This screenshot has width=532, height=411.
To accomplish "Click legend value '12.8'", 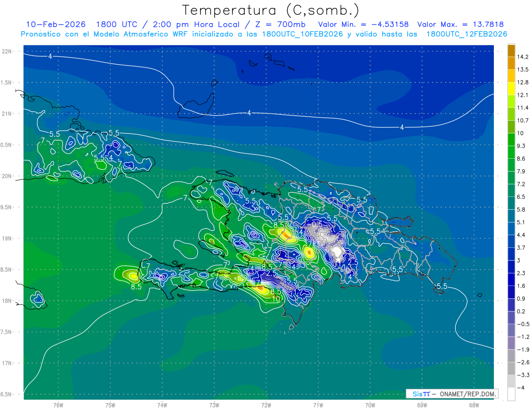I will click(522, 82).
